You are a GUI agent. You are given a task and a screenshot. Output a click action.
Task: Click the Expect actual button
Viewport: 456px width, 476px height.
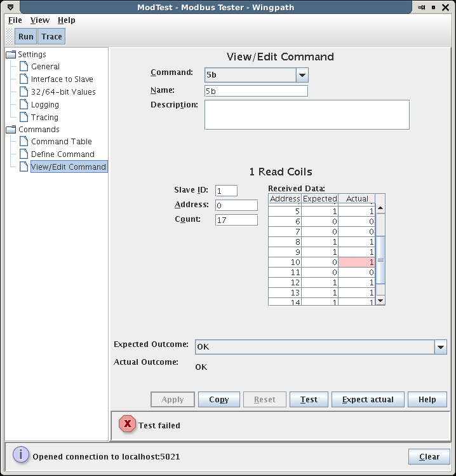click(x=368, y=400)
